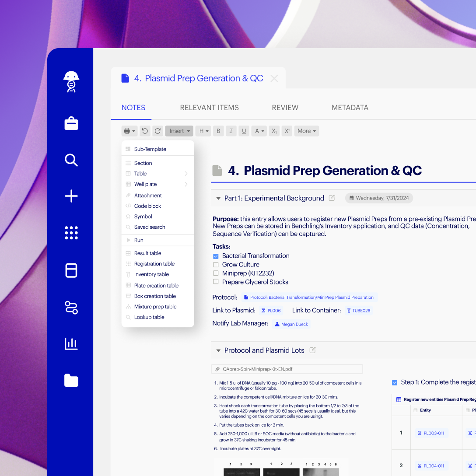The image size is (476, 476).
Task: Choose Lookup table from the Insert menu
Action: click(x=158, y=317)
